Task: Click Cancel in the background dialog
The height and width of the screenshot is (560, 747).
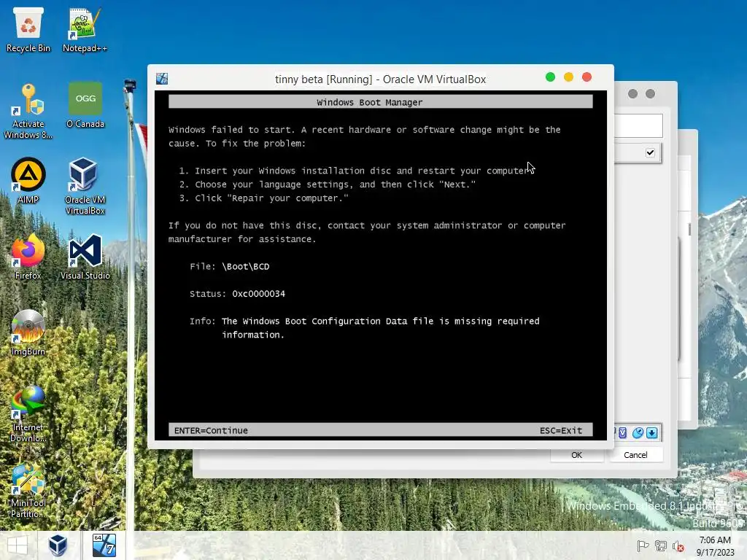Action: 635,455
